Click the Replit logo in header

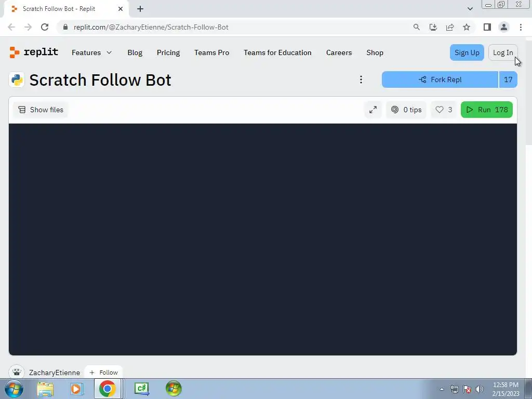(x=34, y=52)
